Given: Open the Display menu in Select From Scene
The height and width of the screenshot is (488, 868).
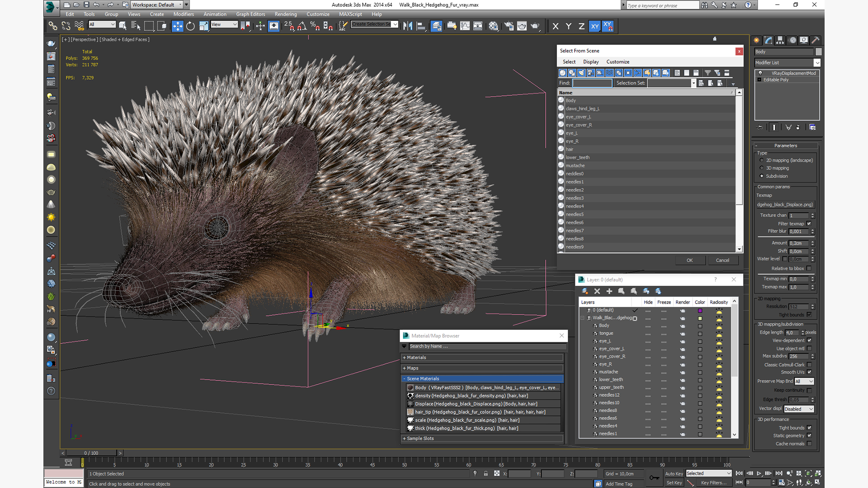Looking at the screenshot, I should [x=591, y=62].
